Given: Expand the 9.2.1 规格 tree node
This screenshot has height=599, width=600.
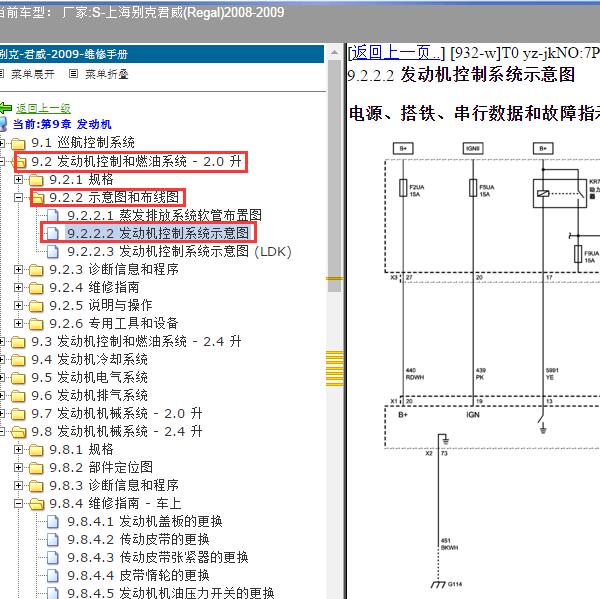Looking at the screenshot, I should pos(18,180).
